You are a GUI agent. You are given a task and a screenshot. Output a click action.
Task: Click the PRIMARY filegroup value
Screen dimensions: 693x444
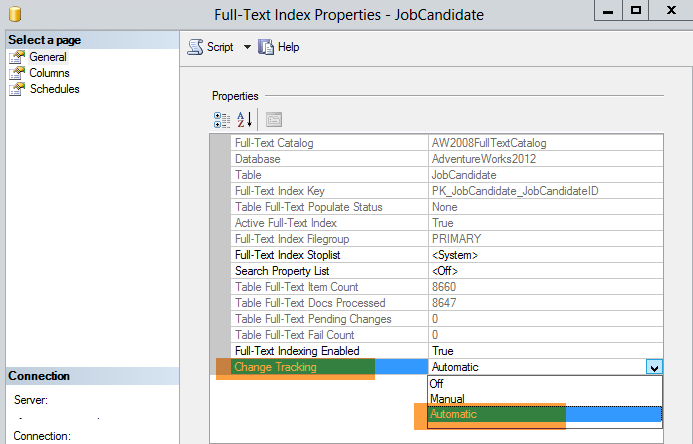click(457, 239)
